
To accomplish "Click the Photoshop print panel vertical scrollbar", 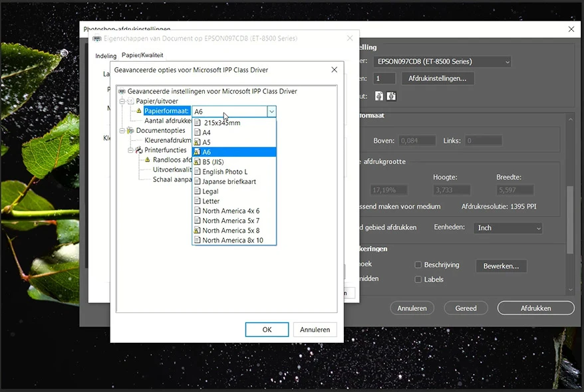I will 570,219.
